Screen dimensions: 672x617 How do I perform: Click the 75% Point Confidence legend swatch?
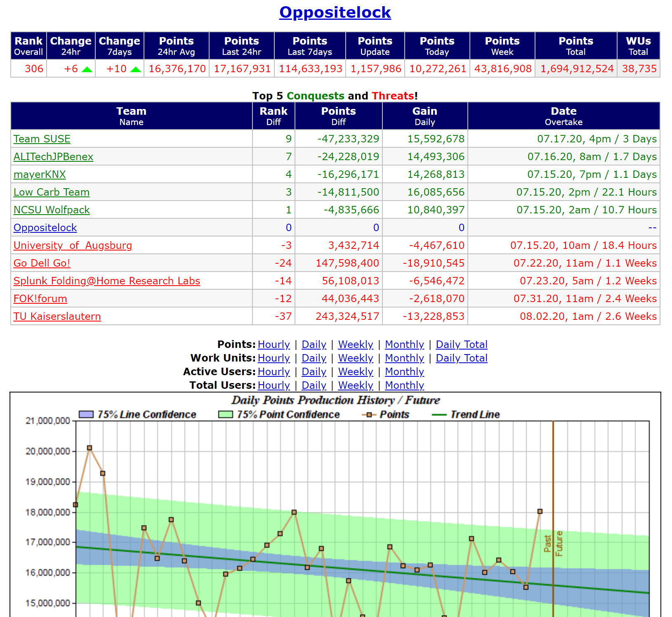[x=226, y=414]
